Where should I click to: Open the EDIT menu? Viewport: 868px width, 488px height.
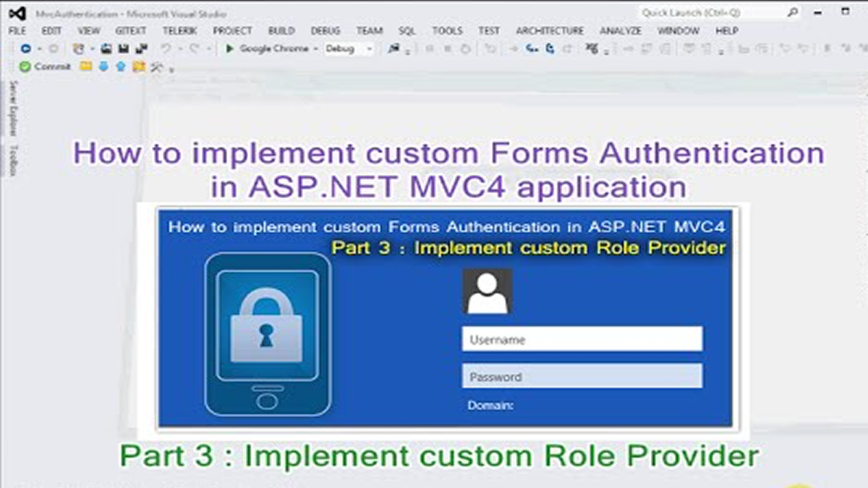click(x=51, y=31)
